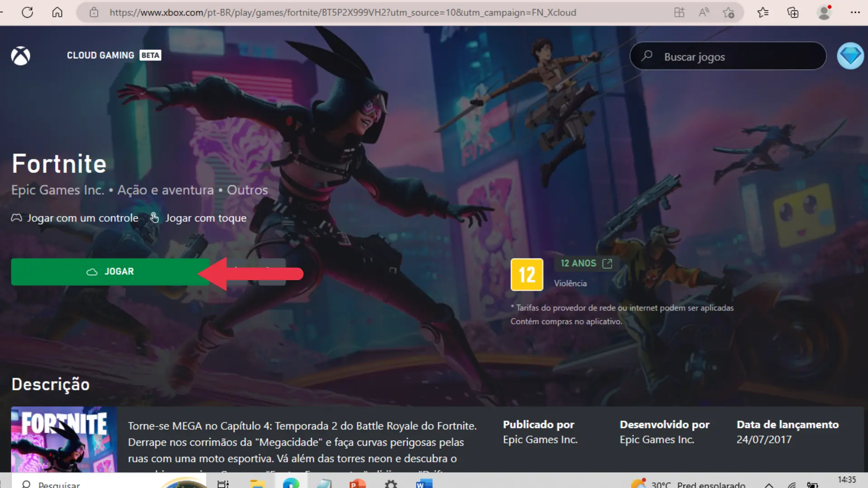
Task: Open the CLOUD GAMING BETA link
Action: 114,55
